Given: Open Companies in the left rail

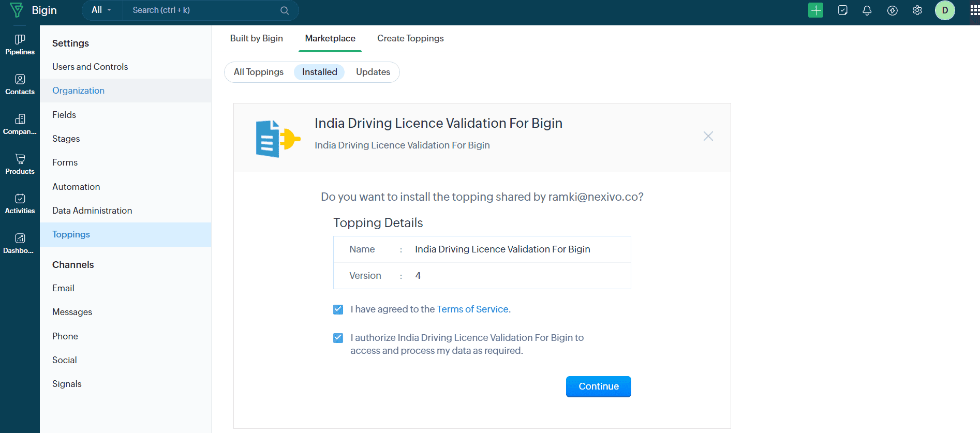Looking at the screenshot, I should click(x=20, y=125).
